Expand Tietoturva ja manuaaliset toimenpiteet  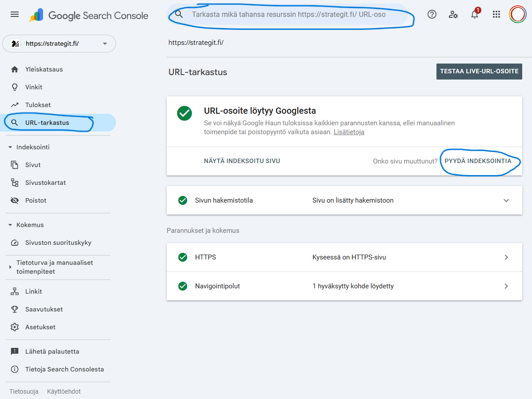pyautogui.click(x=11, y=267)
